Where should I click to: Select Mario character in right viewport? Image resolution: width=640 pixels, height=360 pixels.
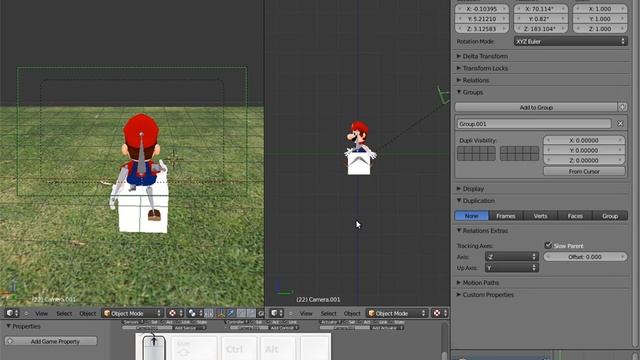click(x=358, y=137)
